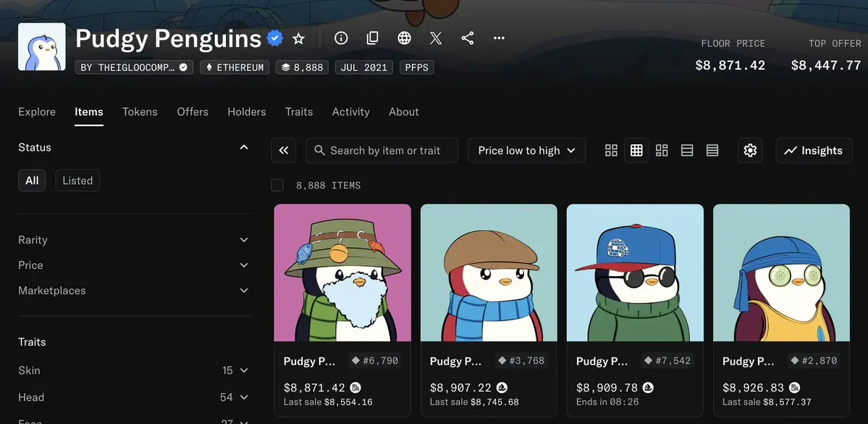Click the Ends in 08:26 text
Image resolution: width=868 pixels, height=424 pixels.
(607, 402)
